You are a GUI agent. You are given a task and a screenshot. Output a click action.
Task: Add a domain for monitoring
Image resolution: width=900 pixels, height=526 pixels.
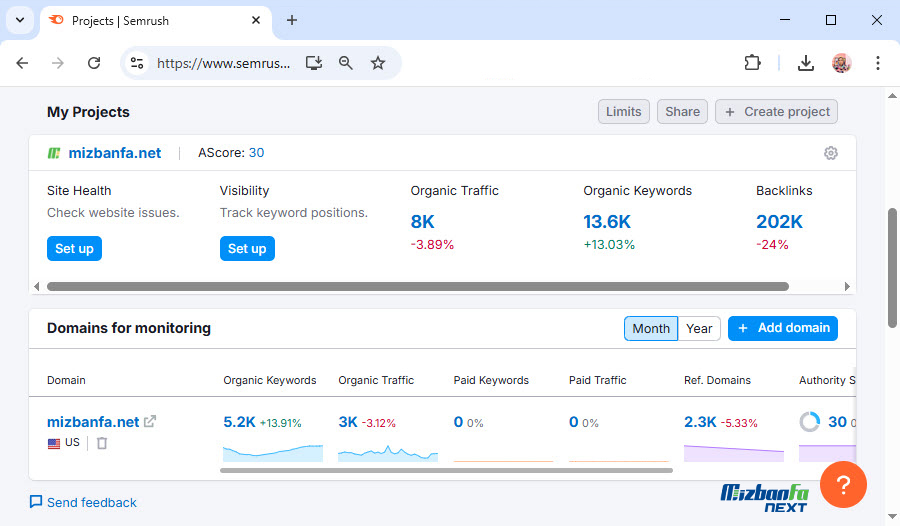point(783,328)
